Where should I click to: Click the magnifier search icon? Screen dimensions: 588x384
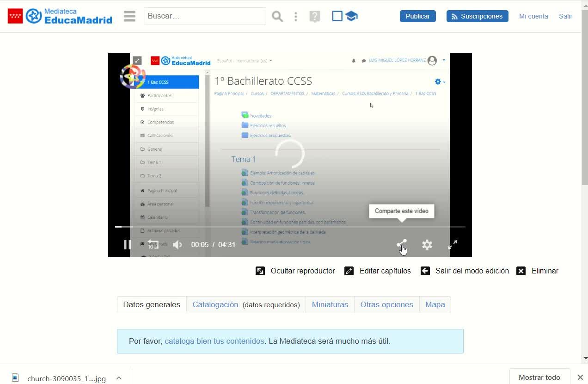coord(277,17)
